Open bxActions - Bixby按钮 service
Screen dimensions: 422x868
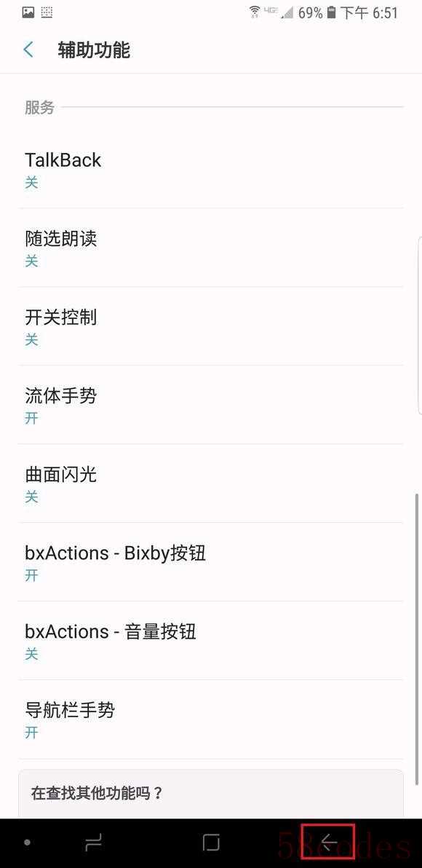(211, 562)
